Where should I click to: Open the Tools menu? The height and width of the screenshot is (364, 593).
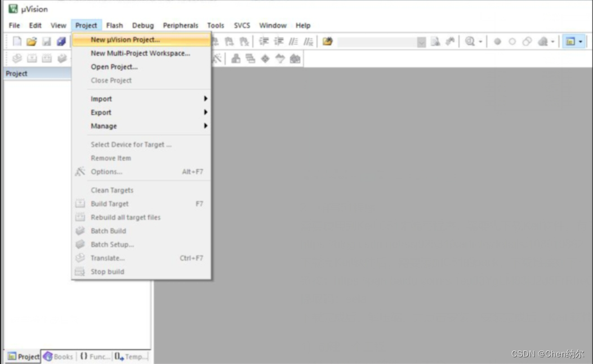(216, 25)
